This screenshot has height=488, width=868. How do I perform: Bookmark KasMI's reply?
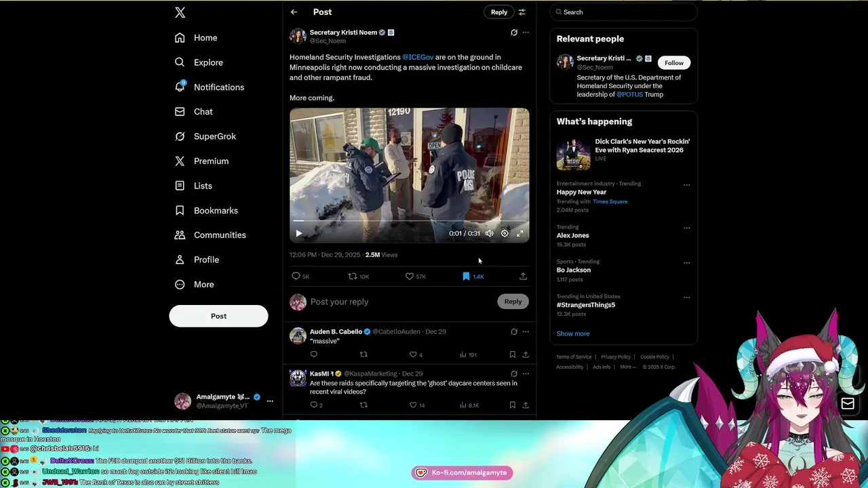click(513, 405)
